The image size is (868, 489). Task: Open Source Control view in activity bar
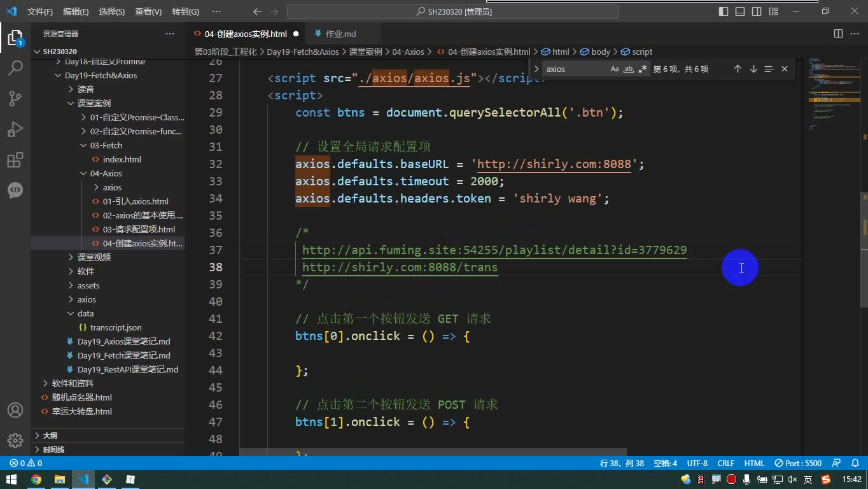[x=15, y=98]
